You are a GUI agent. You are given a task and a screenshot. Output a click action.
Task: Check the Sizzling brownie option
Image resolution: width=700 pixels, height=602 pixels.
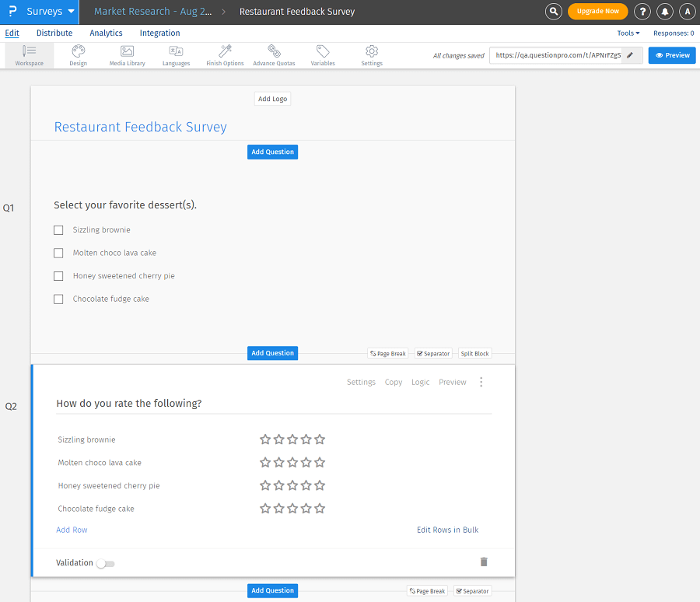[58, 229]
